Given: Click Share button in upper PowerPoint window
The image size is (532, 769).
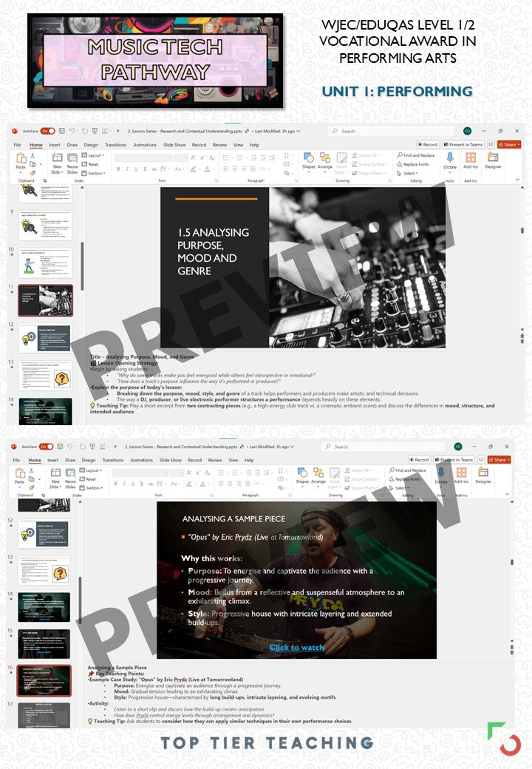Looking at the screenshot, I should pos(509,145).
